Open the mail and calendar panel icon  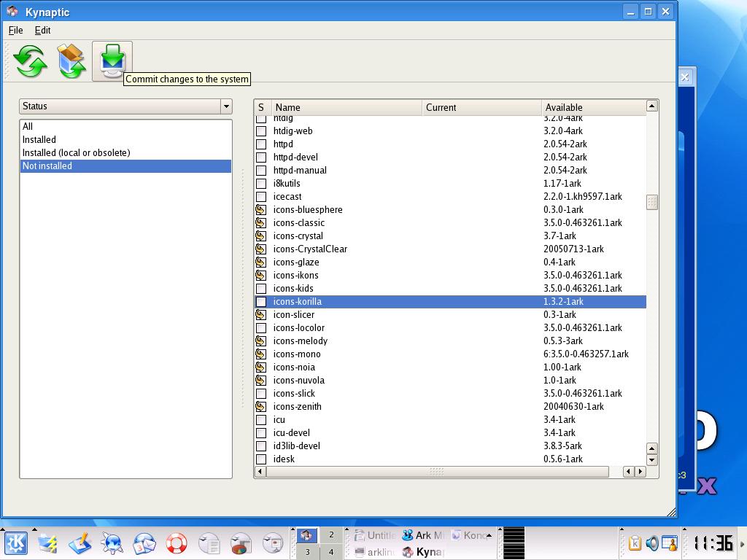point(144,543)
